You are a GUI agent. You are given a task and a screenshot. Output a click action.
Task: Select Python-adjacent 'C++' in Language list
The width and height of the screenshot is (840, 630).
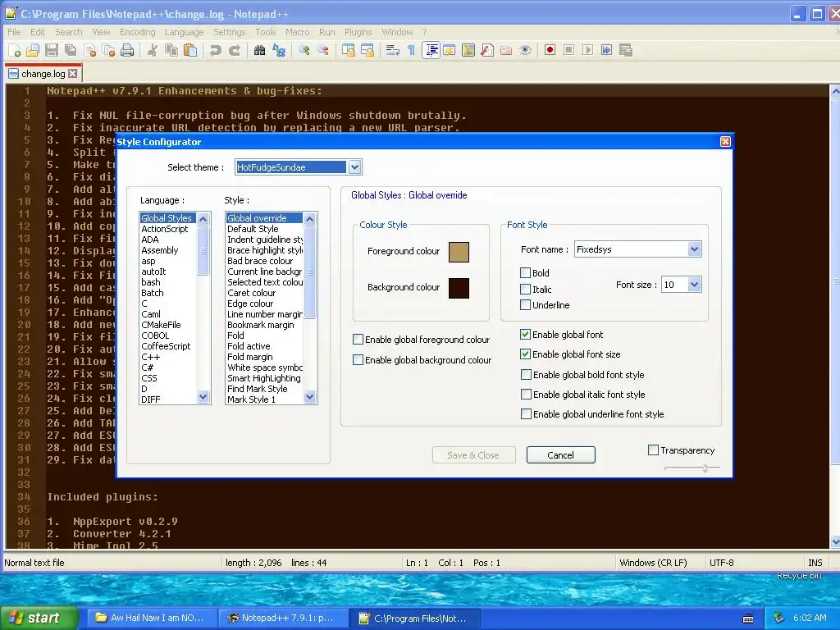(151, 357)
